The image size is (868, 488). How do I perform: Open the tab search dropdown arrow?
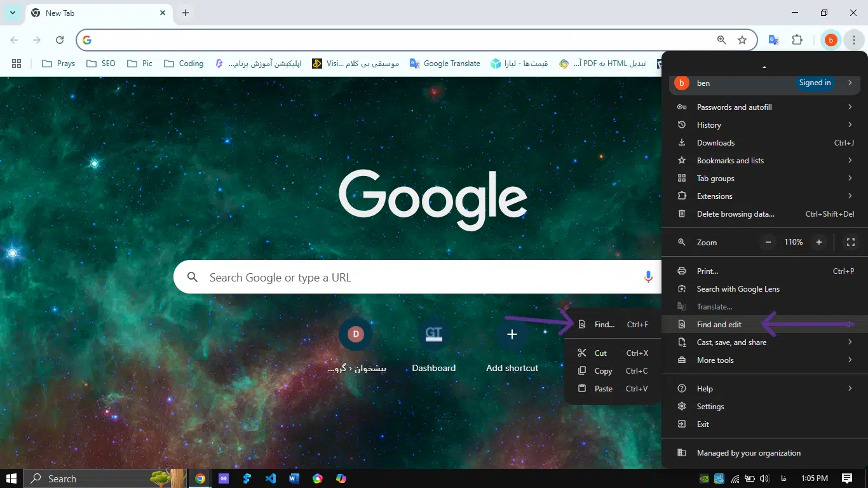tap(13, 13)
